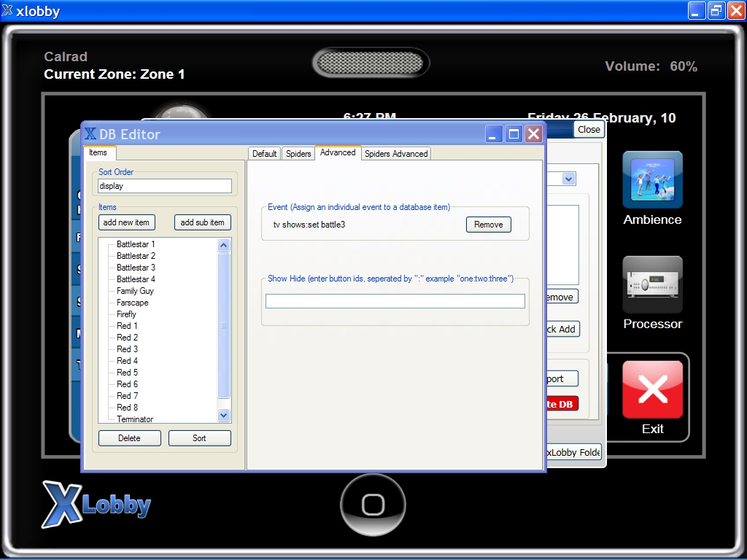The width and height of the screenshot is (747, 560).
Task: Select Farscape in the items list
Action: point(133,303)
